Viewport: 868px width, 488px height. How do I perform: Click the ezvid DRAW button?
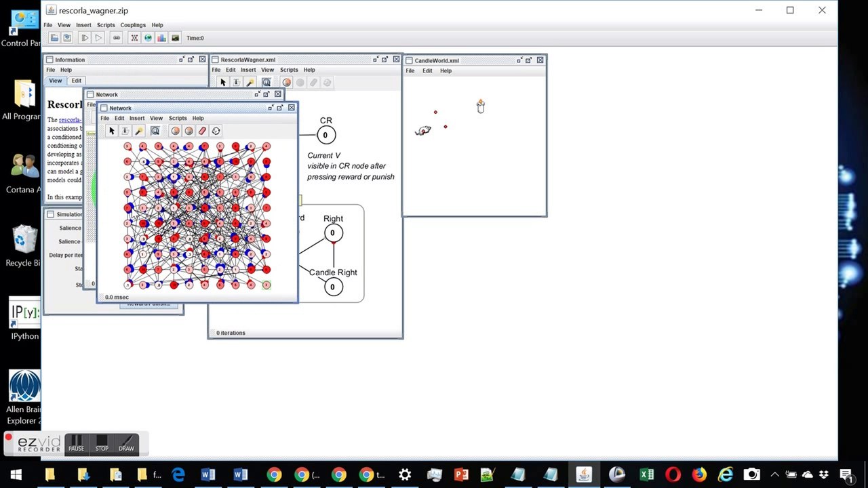(x=126, y=444)
